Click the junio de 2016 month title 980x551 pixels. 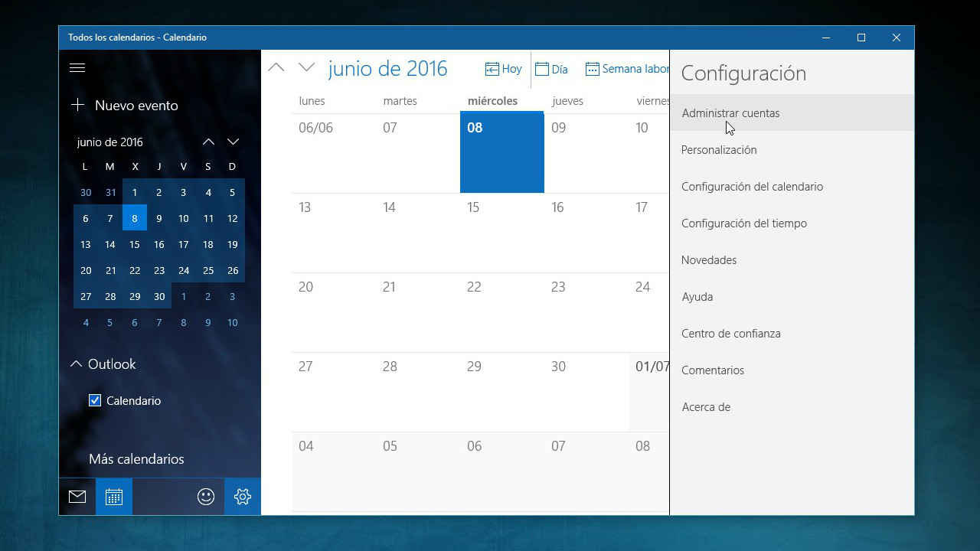[387, 68]
